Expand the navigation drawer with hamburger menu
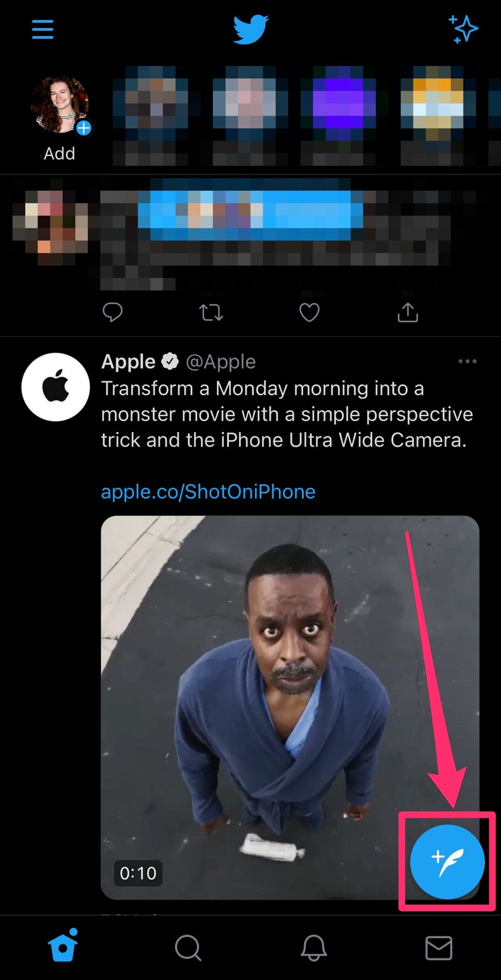Image resolution: width=501 pixels, height=980 pixels. (x=42, y=29)
